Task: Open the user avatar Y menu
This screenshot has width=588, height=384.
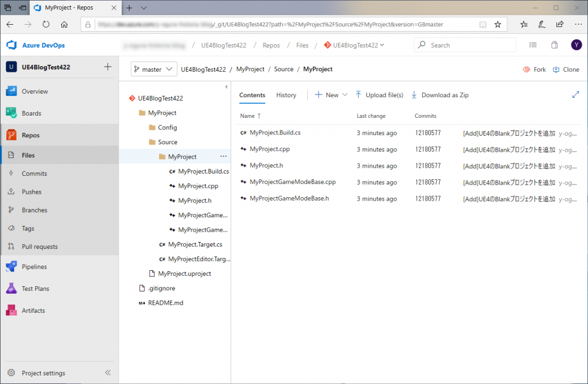Action: click(577, 44)
